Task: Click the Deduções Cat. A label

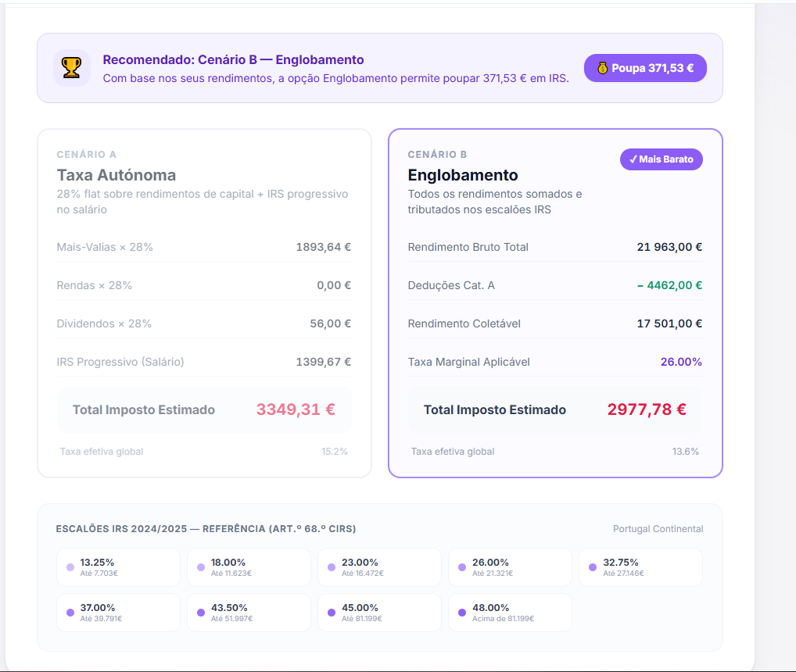Action: pyautogui.click(x=451, y=285)
